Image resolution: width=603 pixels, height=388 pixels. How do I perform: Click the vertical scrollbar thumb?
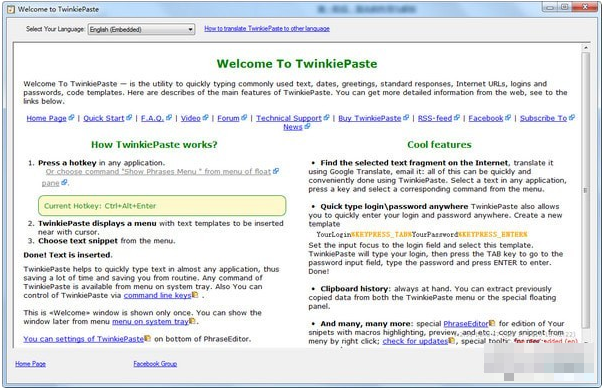(x=586, y=190)
